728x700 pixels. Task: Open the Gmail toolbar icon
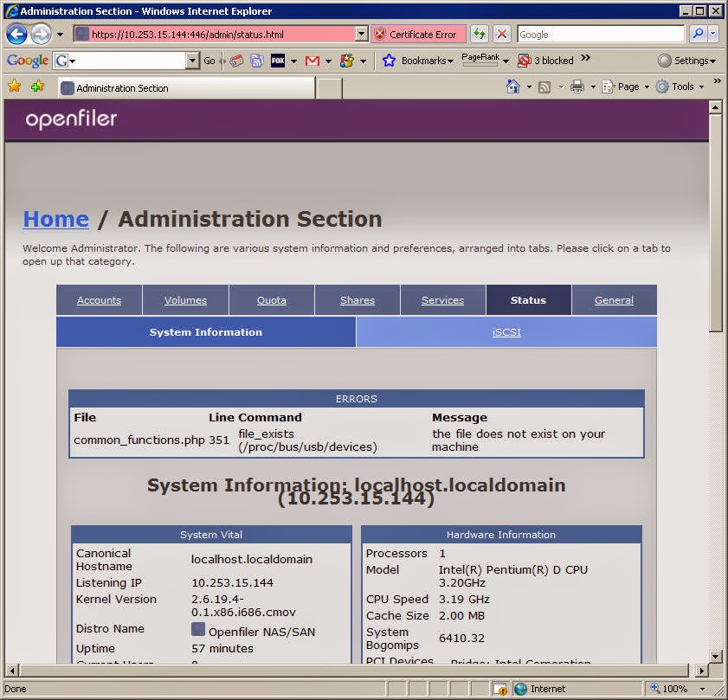click(312, 61)
